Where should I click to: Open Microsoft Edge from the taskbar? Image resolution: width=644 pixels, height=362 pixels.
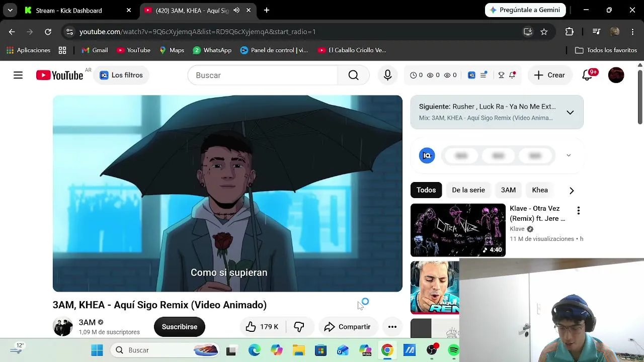click(255, 350)
